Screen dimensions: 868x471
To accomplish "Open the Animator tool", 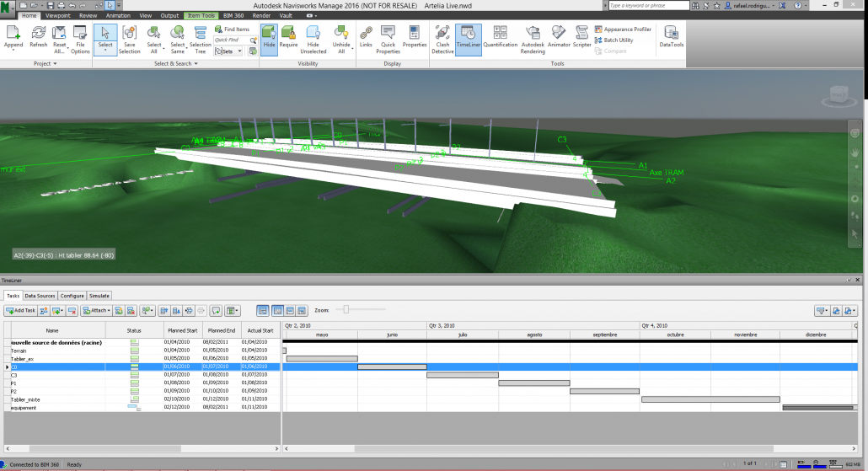I will (559, 37).
